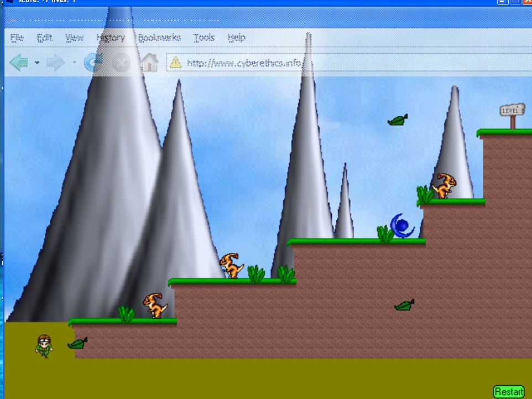Click the Home page icon
The image size is (532, 399).
coord(149,63)
